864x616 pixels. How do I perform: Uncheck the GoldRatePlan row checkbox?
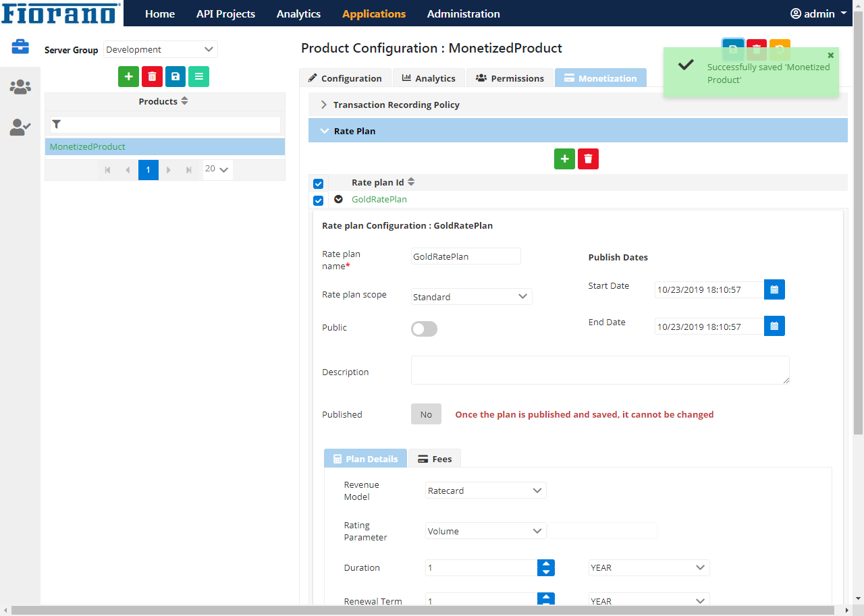[x=319, y=200]
